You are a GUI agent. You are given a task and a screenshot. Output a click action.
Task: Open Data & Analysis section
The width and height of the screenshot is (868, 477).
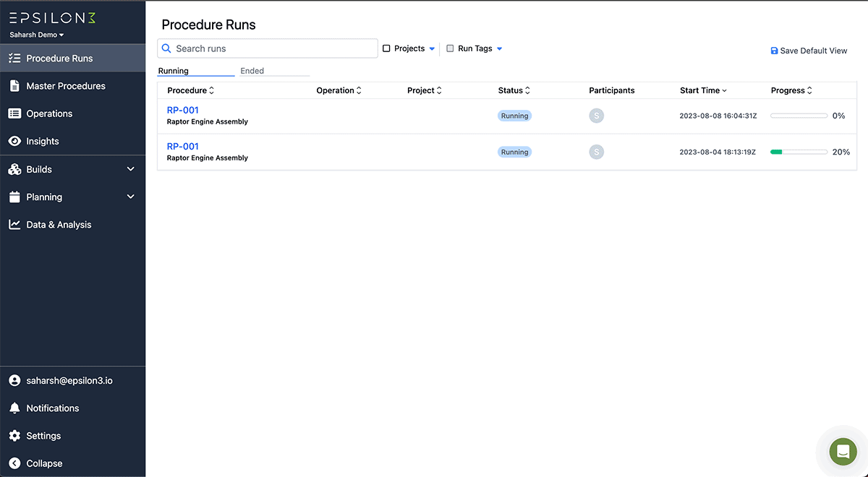[x=59, y=224]
